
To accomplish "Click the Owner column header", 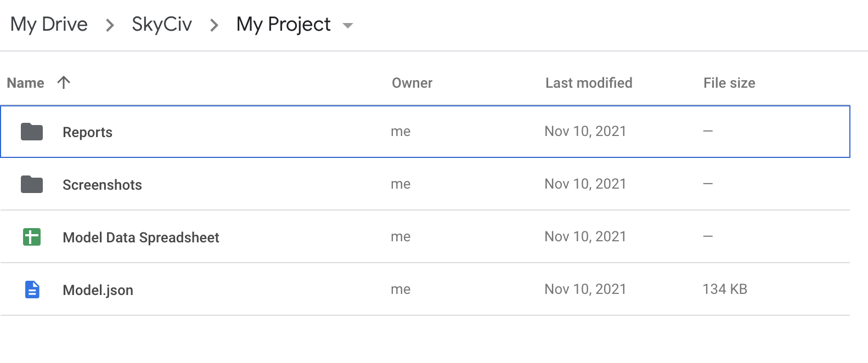I will pyautogui.click(x=412, y=82).
